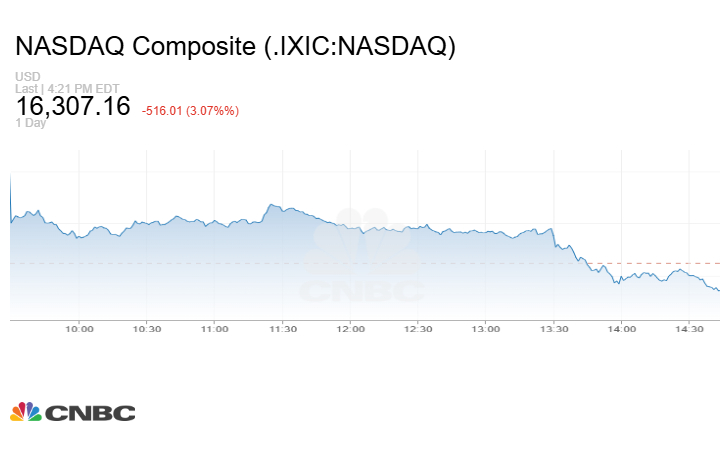Select the 1 Day range label
The height and width of the screenshot is (450, 720).
point(31,123)
